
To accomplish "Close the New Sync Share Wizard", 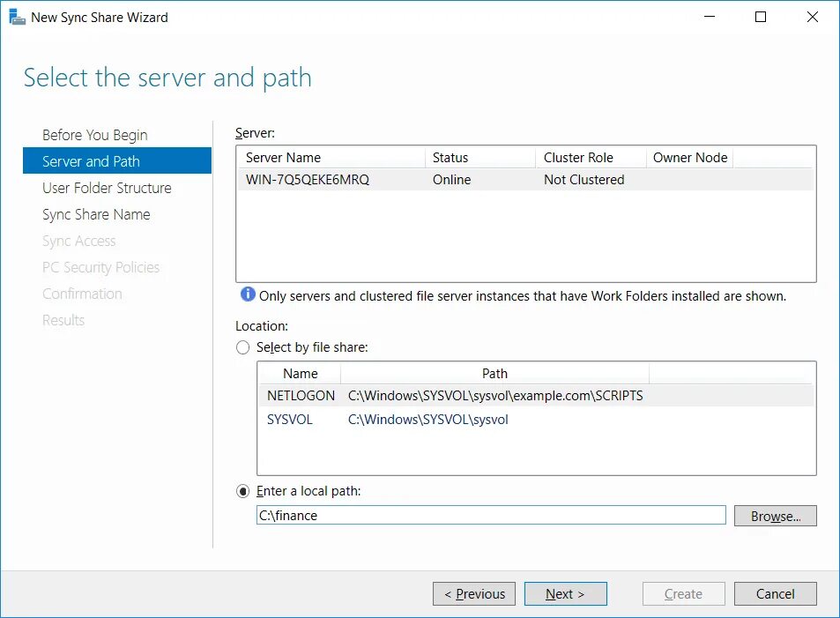I will [x=812, y=17].
